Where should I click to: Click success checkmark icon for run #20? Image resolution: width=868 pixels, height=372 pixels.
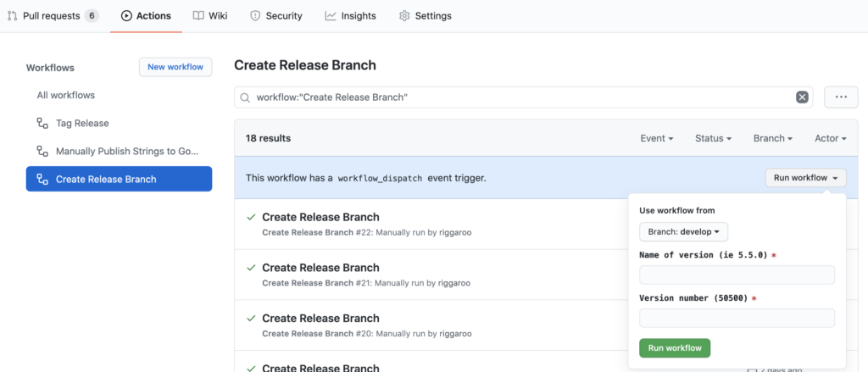(x=251, y=319)
